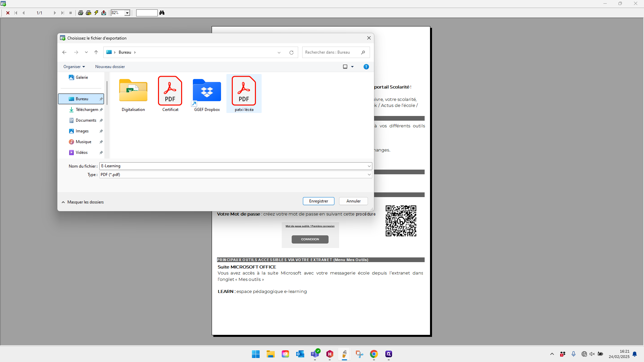Click the microphone tray icon
Image resolution: width=644 pixels, height=362 pixels.
[x=574, y=354]
